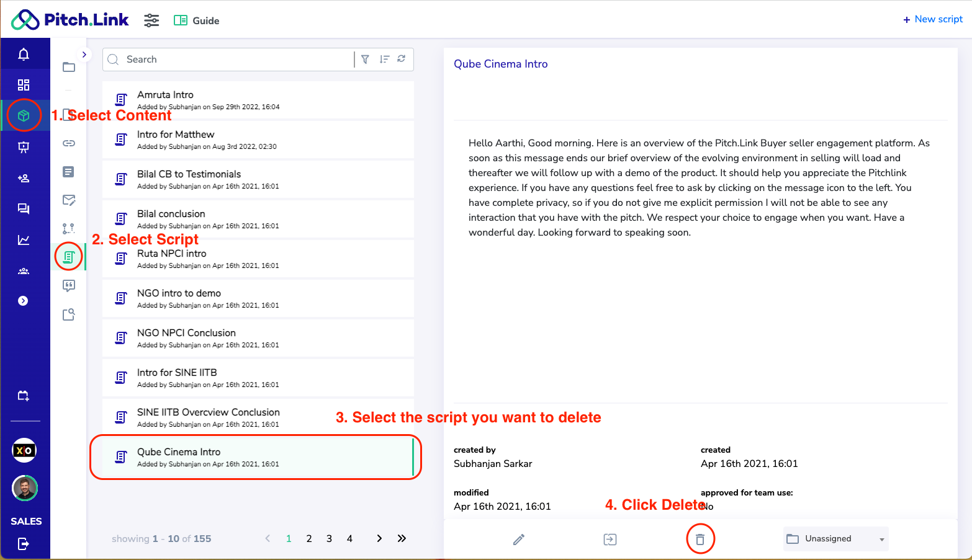The width and height of the screenshot is (972, 560).
Task: Select the Content cube icon
Action: click(24, 115)
